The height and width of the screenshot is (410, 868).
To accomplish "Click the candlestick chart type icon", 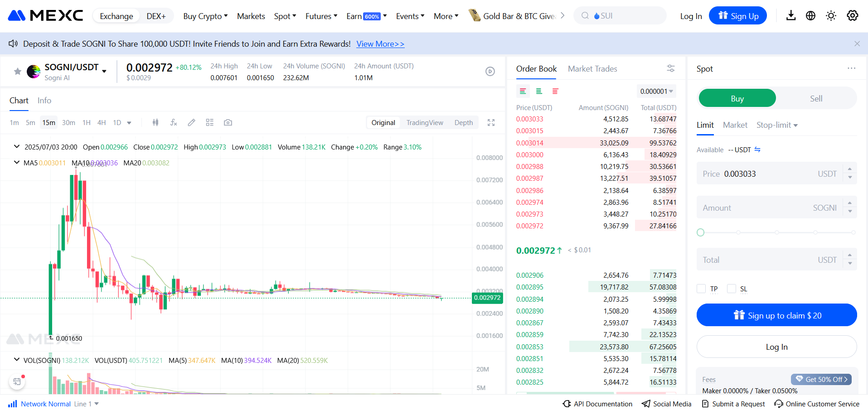I will [x=155, y=122].
